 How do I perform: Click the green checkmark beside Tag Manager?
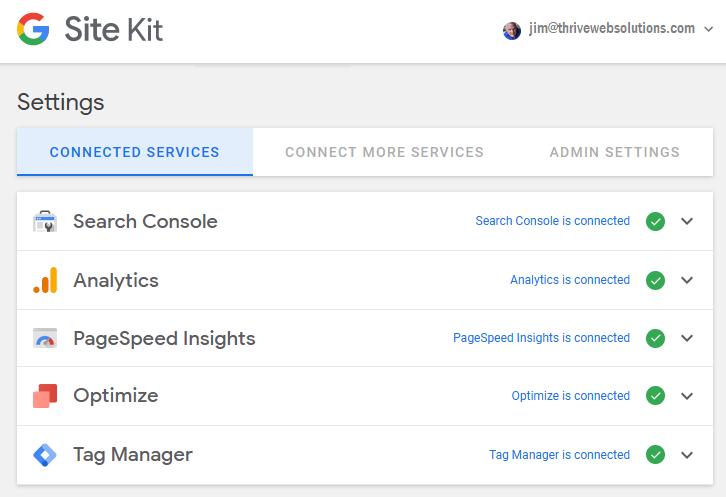click(x=655, y=455)
